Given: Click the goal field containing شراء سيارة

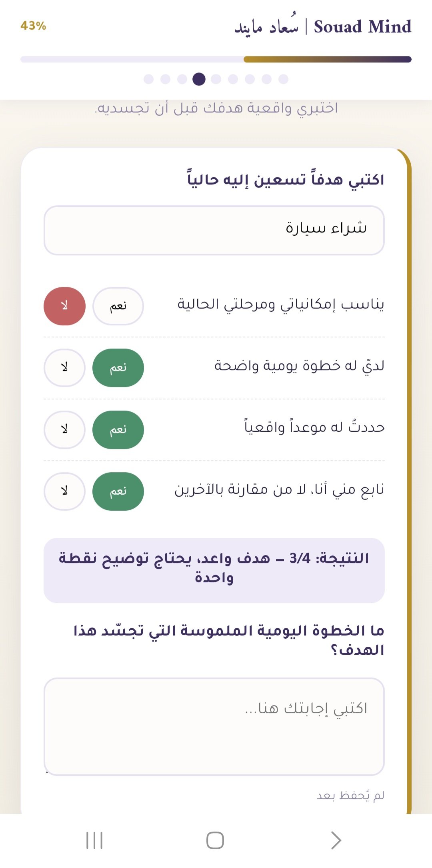Looking at the screenshot, I should [x=214, y=231].
